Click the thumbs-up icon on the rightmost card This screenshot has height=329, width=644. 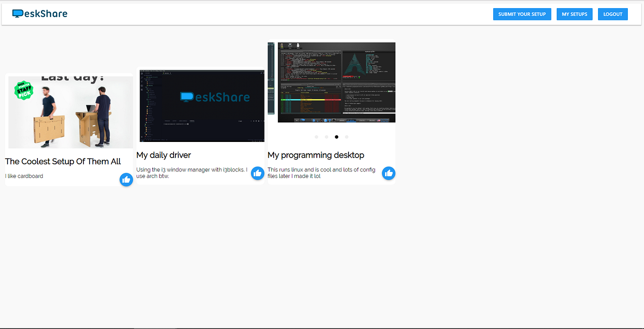click(388, 173)
